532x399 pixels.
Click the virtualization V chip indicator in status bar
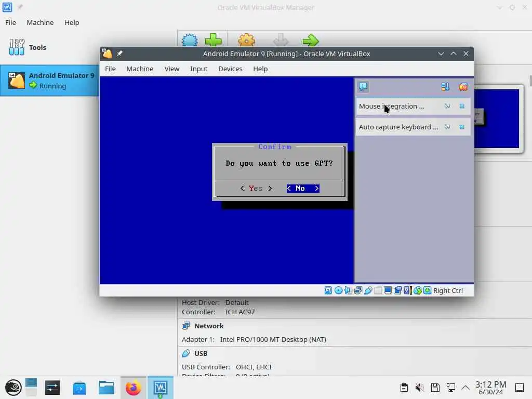[x=407, y=290]
